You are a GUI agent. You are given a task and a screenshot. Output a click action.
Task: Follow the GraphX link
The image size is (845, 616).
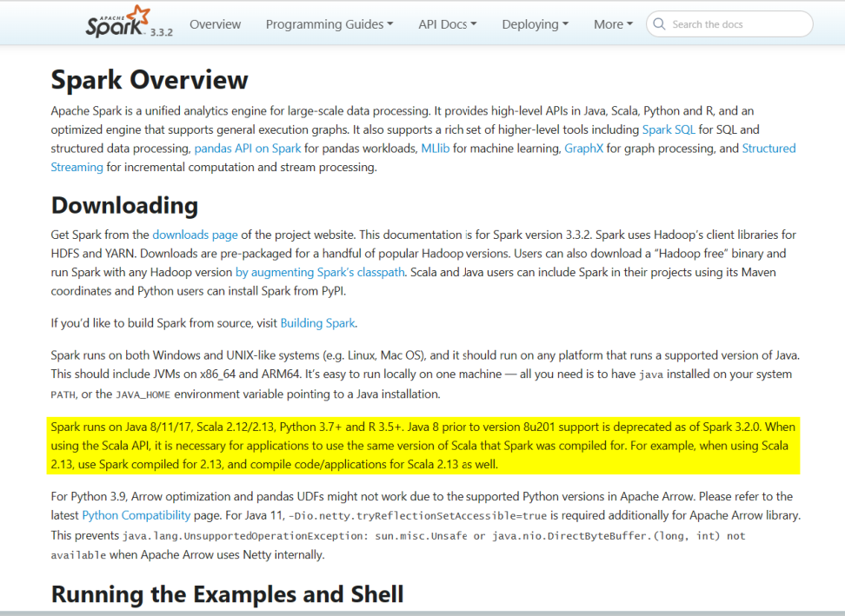[x=583, y=149]
